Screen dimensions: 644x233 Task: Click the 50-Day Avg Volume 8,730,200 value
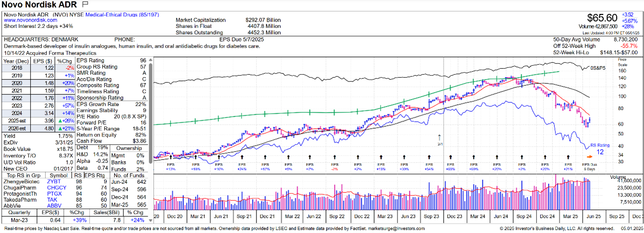coord(626,39)
